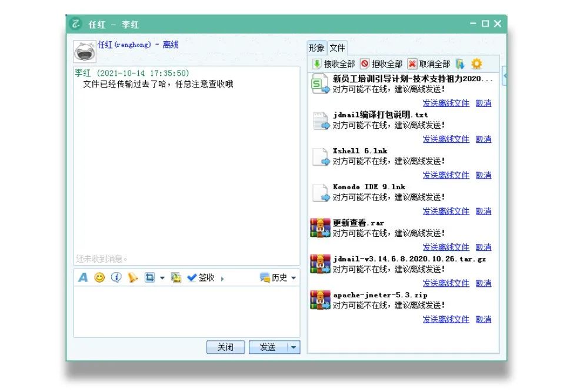The height and width of the screenshot is (392, 570).
Task: Click into the message input box
Action: point(186,311)
